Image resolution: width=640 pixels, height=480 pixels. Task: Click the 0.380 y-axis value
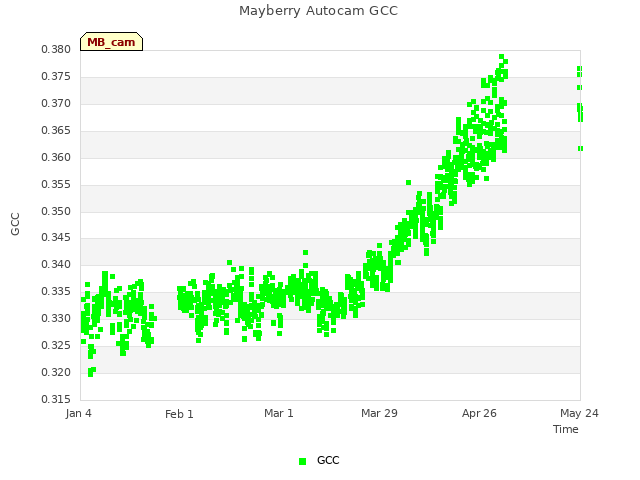56,50
